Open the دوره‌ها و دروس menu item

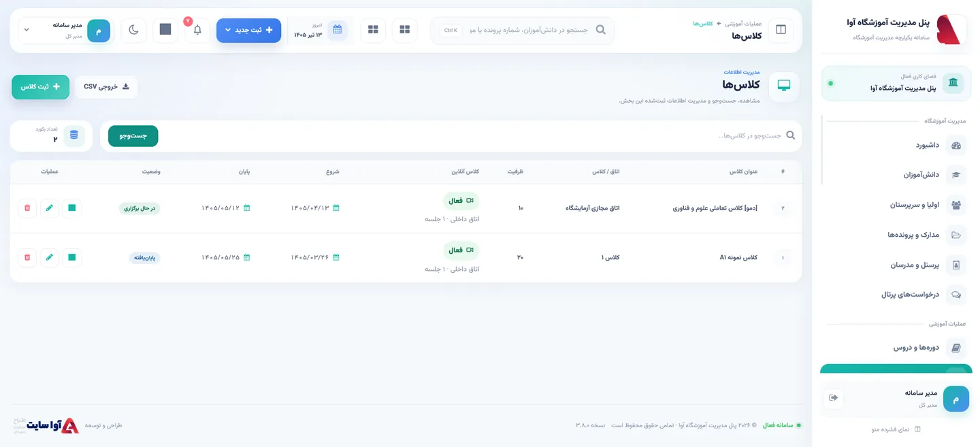[x=896, y=347]
